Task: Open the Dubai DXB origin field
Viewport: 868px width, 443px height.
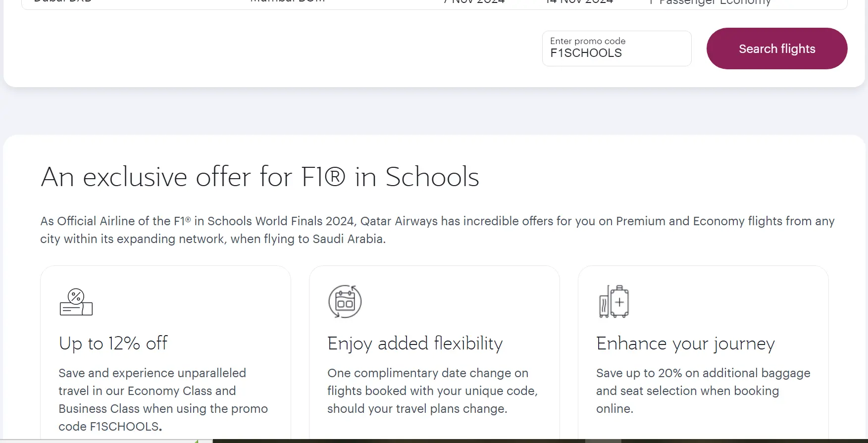Action: (62, 3)
